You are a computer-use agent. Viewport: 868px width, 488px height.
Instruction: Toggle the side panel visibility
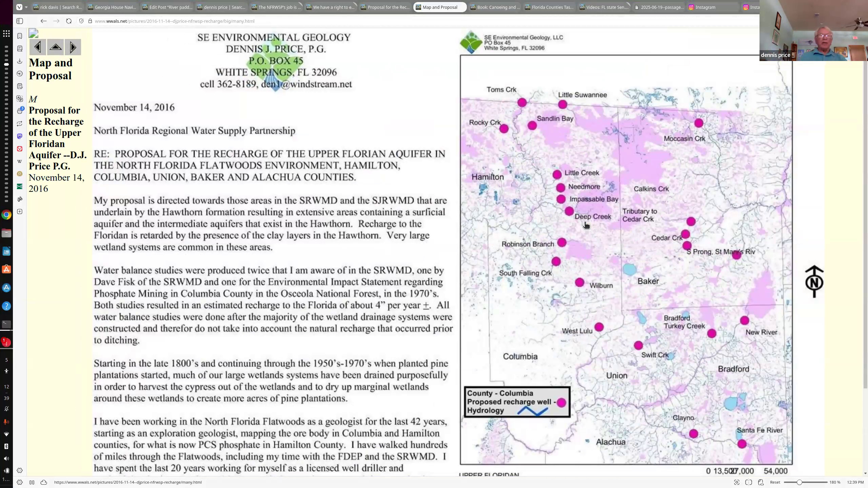[20, 21]
